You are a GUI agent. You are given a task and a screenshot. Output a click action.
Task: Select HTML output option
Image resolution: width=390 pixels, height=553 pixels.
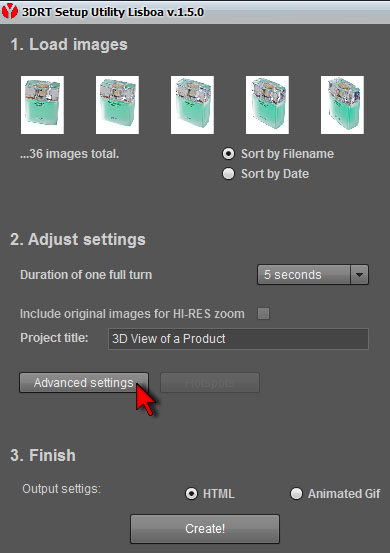pyautogui.click(x=191, y=494)
